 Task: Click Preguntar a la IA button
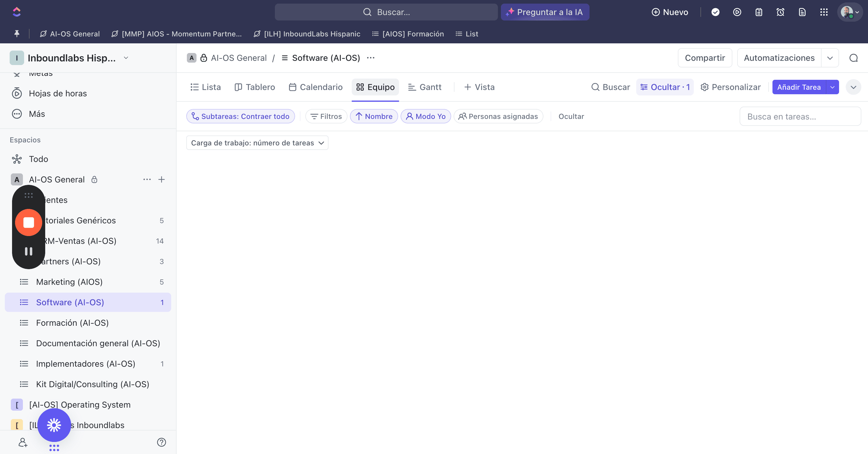point(545,12)
